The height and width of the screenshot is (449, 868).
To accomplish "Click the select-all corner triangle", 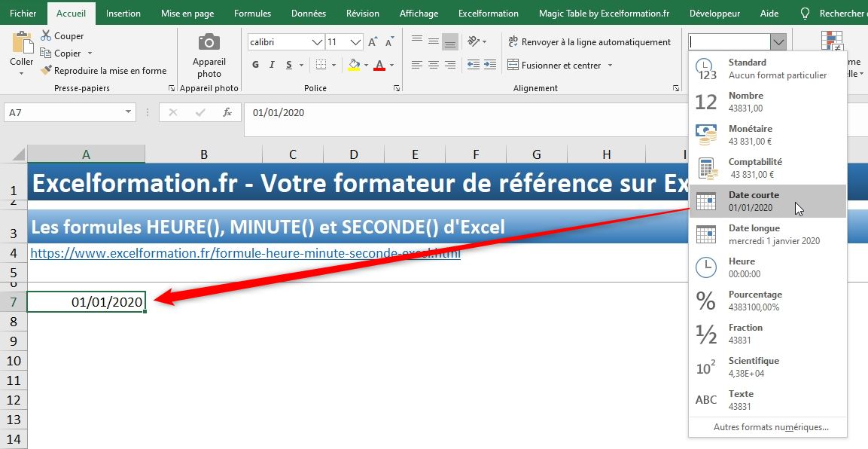I will coord(18,154).
